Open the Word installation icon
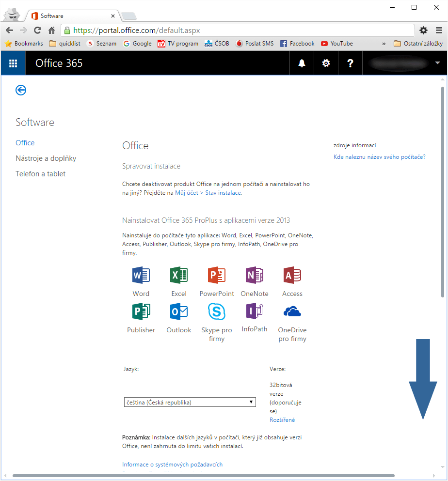The height and width of the screenshot is (481, 448). click(141, 275)
